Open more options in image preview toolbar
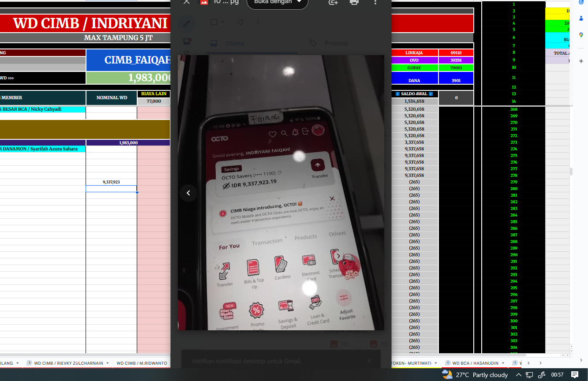This screenshot has height=381, width=588. (x=375, y=2)
